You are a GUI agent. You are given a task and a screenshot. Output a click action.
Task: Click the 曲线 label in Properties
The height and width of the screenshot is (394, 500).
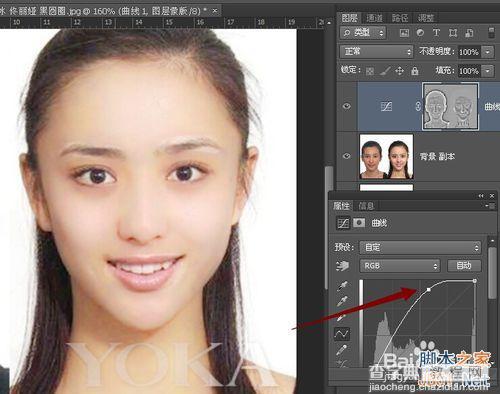379,223
